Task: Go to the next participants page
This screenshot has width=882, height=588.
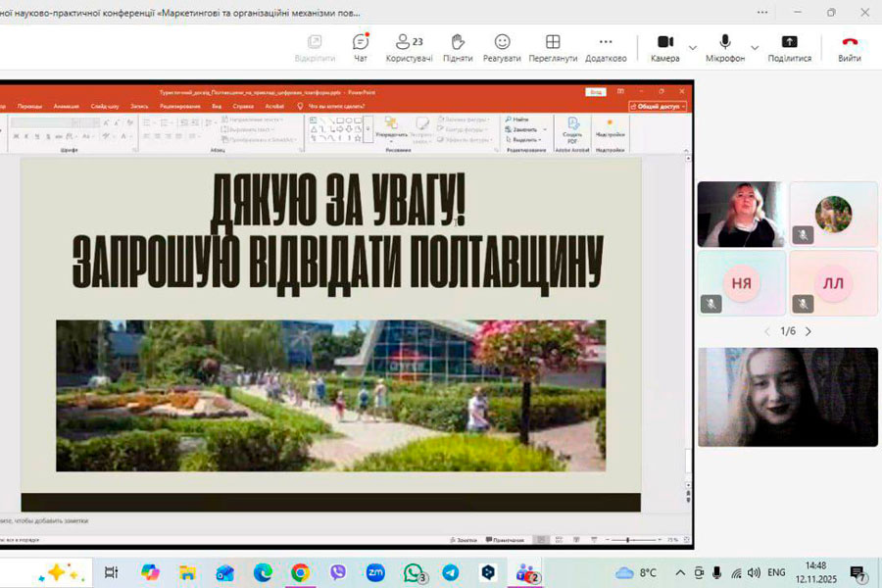Action: tap(808, 331)
